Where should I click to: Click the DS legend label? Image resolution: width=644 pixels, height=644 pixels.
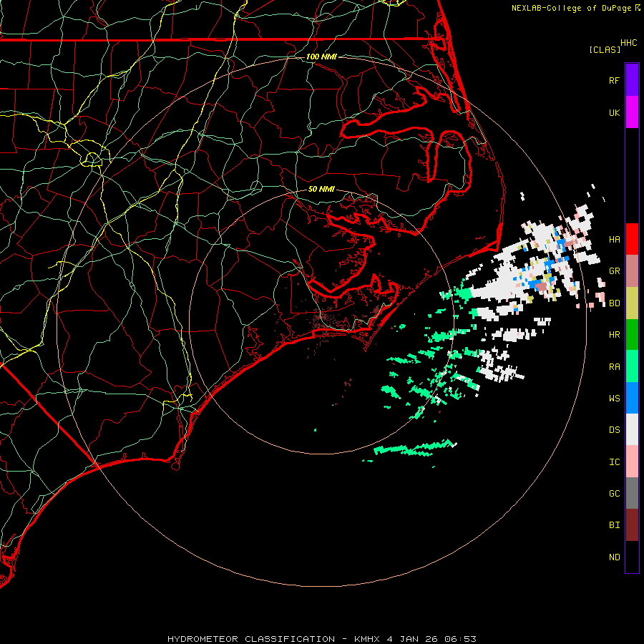click(x=614, y=430)
